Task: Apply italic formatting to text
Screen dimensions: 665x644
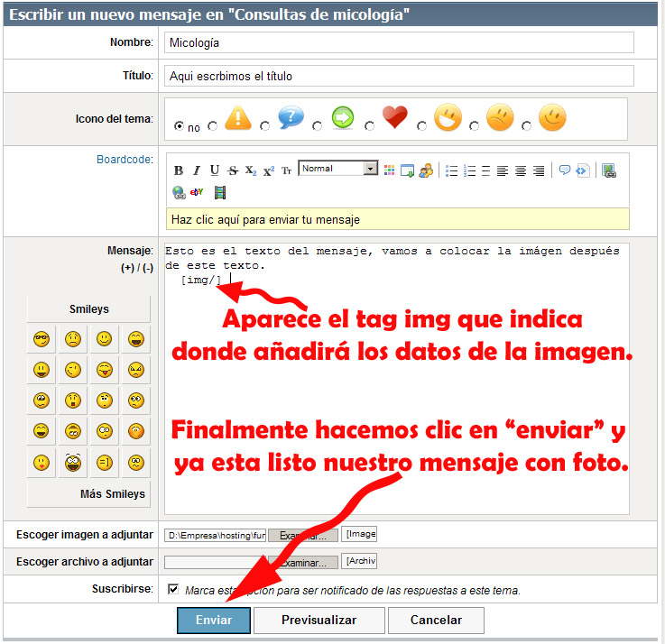Action: click(x=197, y=170)
